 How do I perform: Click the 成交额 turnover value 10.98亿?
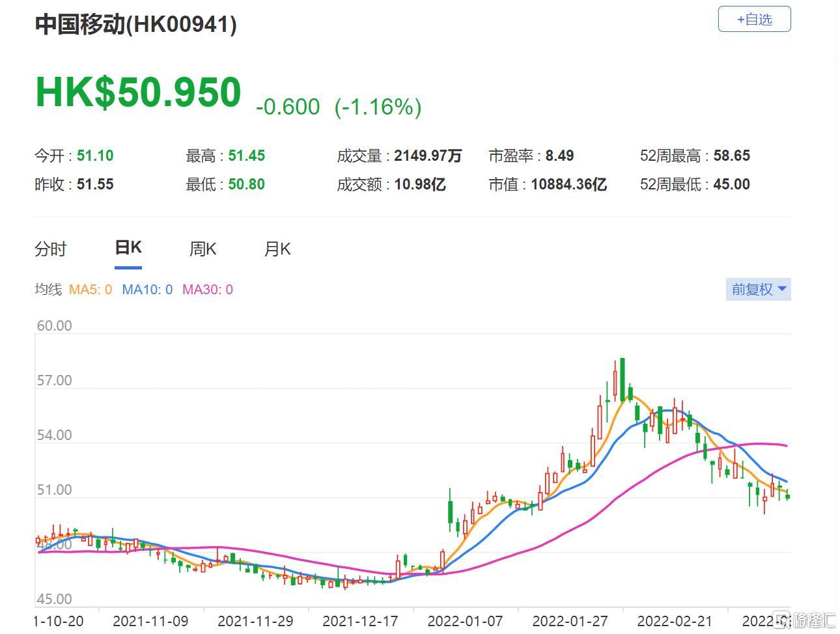click(420, 184)
